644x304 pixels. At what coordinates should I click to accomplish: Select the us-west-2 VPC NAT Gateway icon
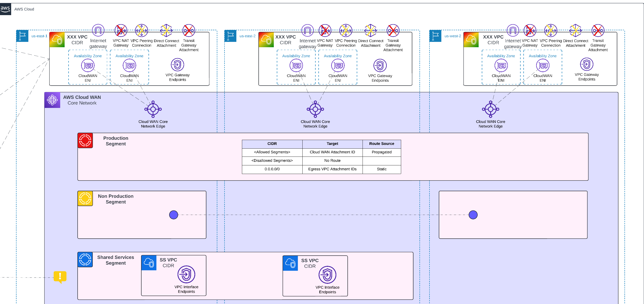[x=530, y=30]
